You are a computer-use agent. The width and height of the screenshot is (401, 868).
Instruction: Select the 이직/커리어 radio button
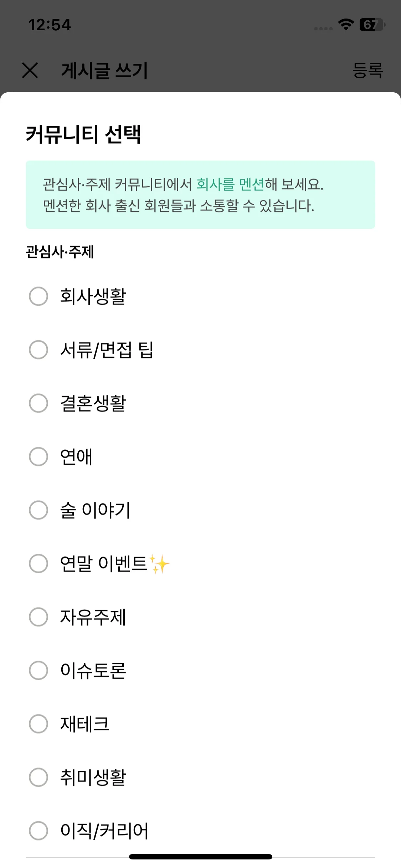point(38,831)
